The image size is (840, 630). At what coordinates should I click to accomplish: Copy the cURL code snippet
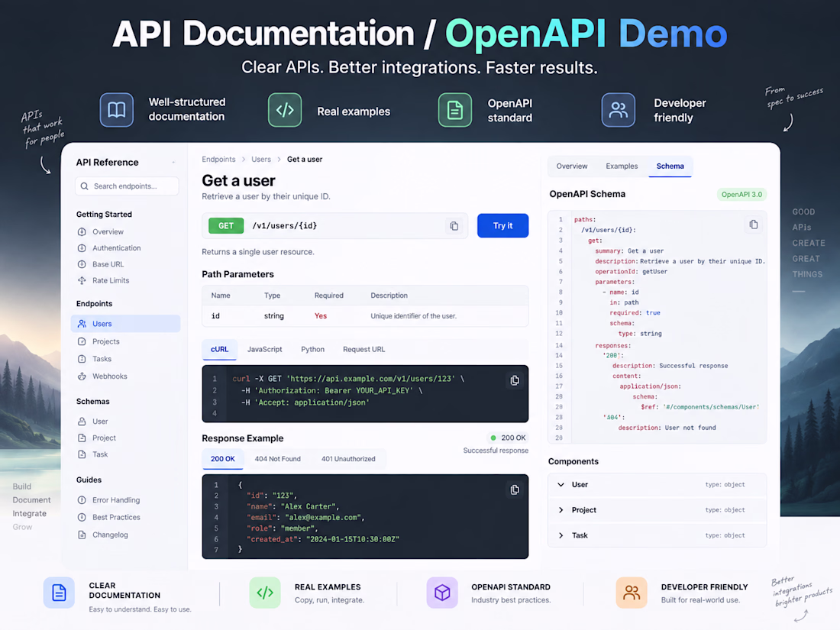(x=514, y=380)
